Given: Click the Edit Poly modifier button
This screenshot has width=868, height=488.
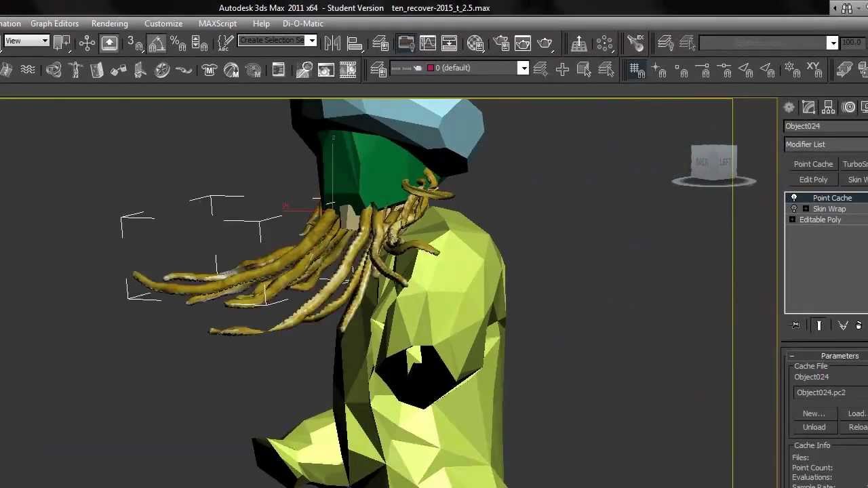Looking at the screenshot, I should (x=813, y=180).
